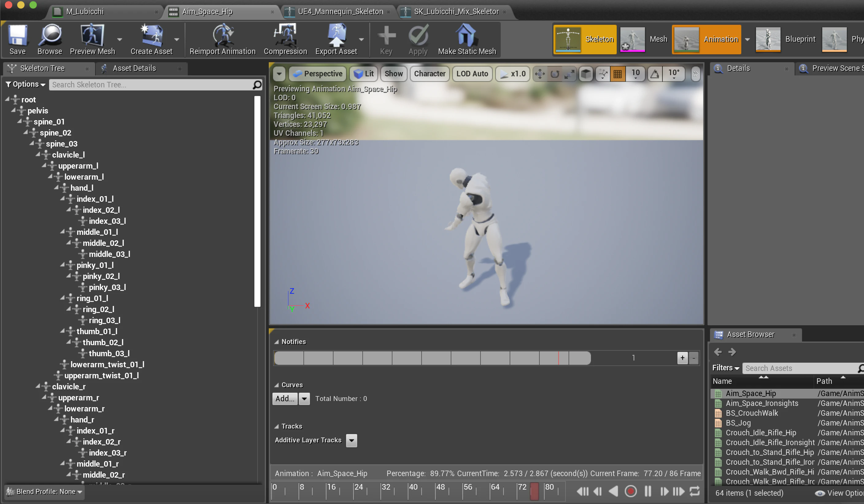
Task: Open the Perspective view dropdown
Action: 318,74
